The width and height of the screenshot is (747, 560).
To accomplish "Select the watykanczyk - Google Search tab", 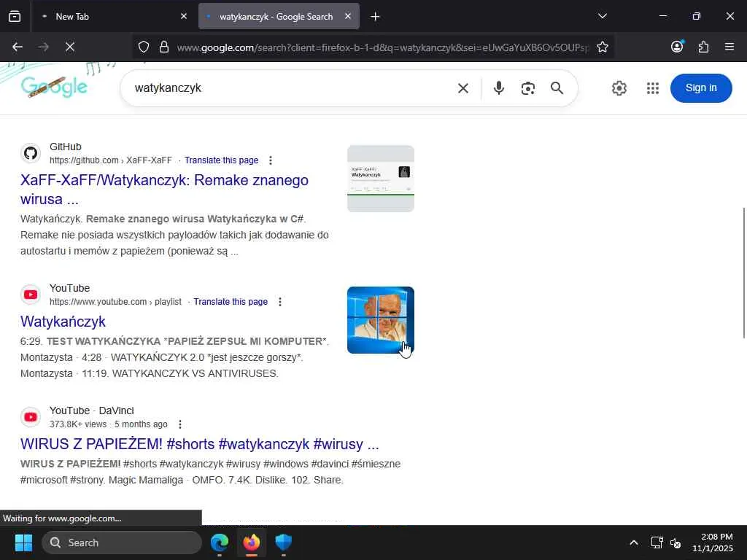I will (x=279, y=17).
